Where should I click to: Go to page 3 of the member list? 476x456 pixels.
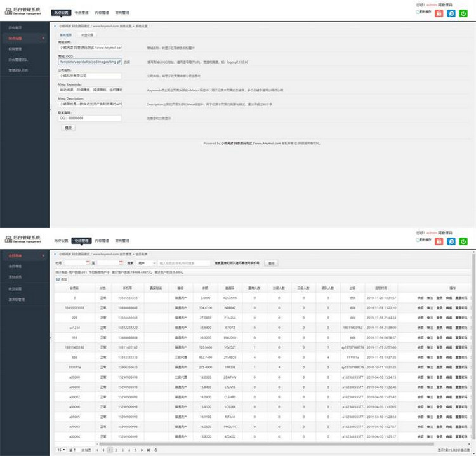122,450
